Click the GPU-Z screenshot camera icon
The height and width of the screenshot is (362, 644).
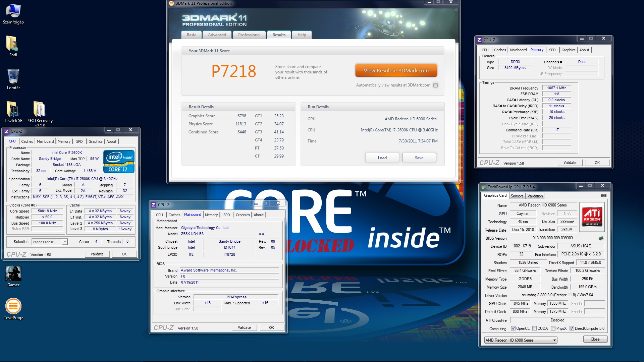click(x=603, y=195)
